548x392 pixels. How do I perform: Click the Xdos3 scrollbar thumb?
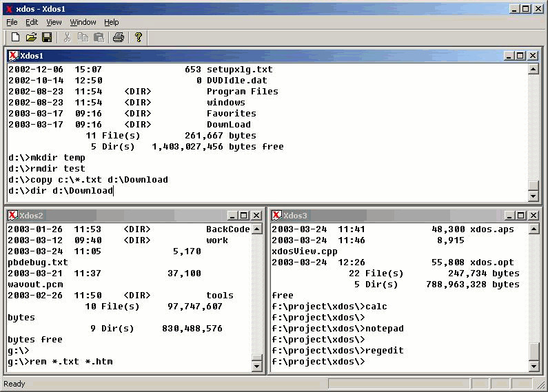[534, 351]
